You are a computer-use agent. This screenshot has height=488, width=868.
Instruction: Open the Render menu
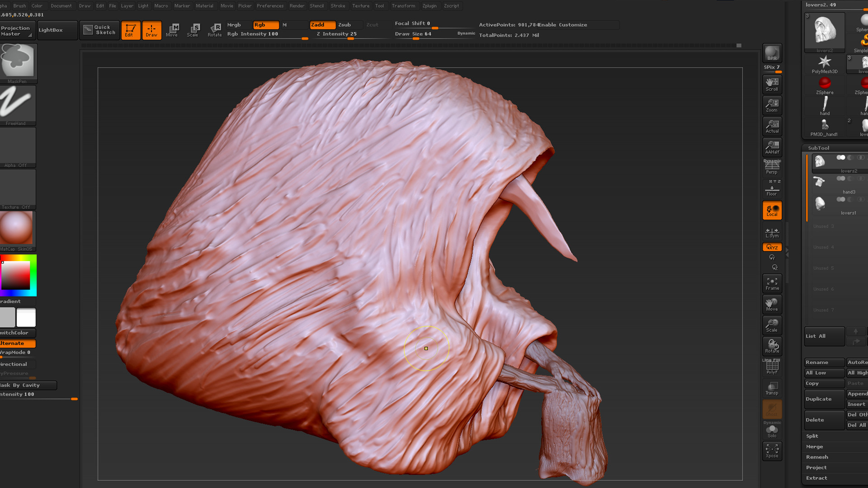click(x=297, y=6)
